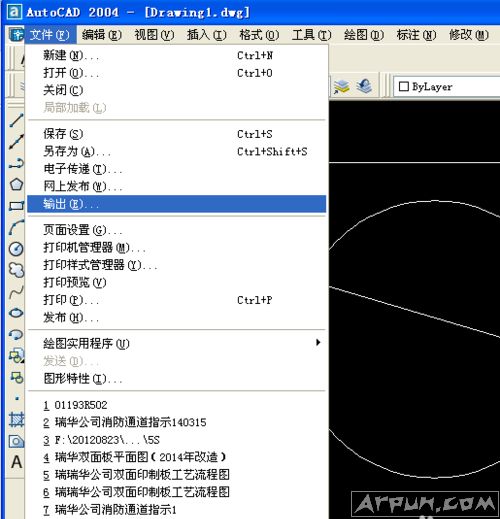Click the drawing document icon in menu bar

16,34
